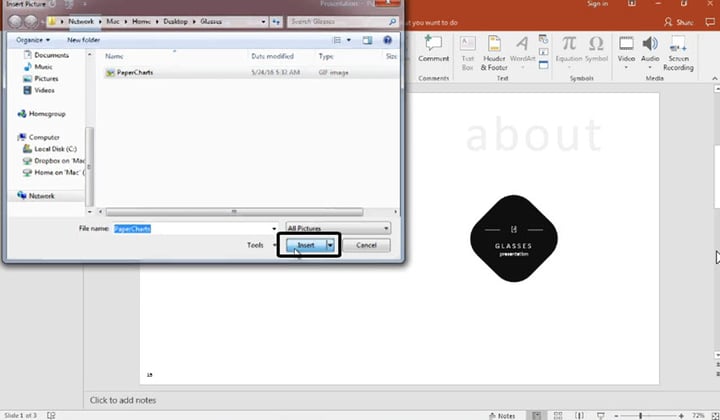
Task: Open the dialog Help question mark icon
Action: click(388, 40)
